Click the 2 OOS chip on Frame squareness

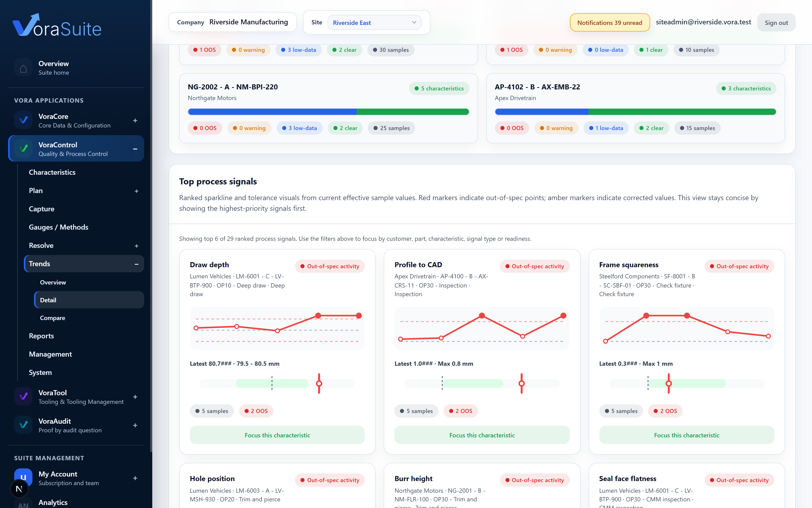click(665, 411)
